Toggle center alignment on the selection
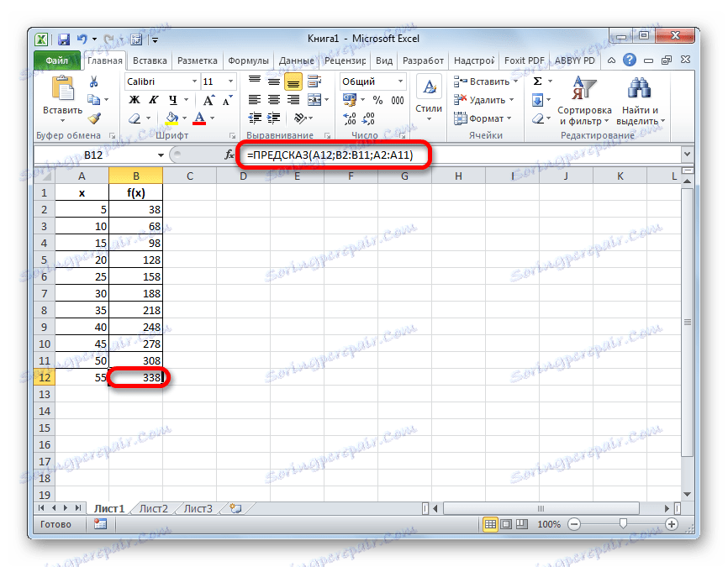Screen dimensions: 728x567 (x=276, y=100)
